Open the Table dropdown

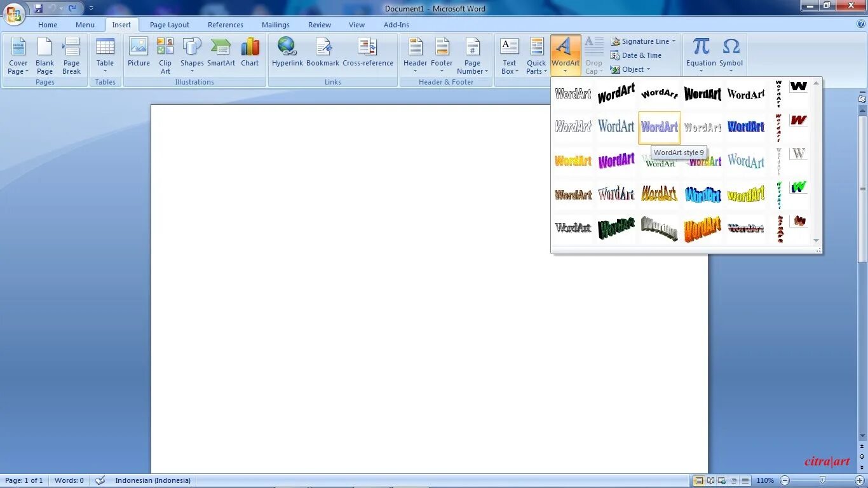(x=105, y=57)
